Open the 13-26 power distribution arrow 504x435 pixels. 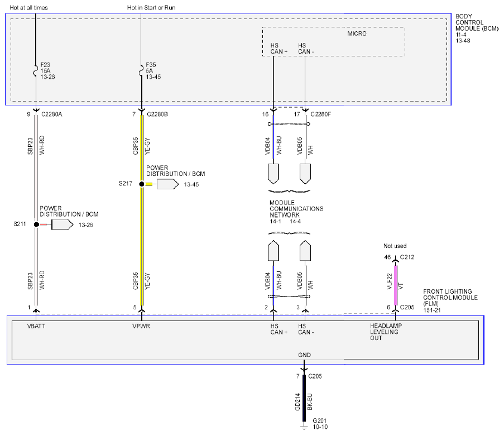click(x=63, y=224)
